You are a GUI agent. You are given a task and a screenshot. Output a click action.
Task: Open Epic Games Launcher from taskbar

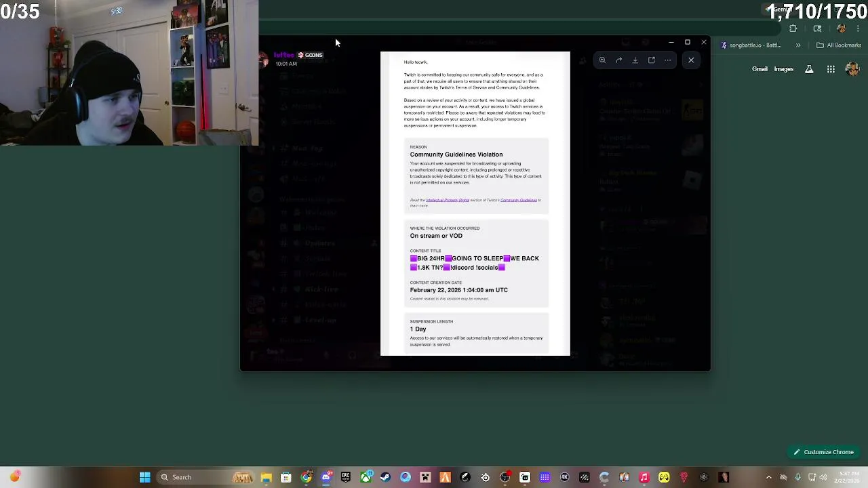(x=346, y=477)
